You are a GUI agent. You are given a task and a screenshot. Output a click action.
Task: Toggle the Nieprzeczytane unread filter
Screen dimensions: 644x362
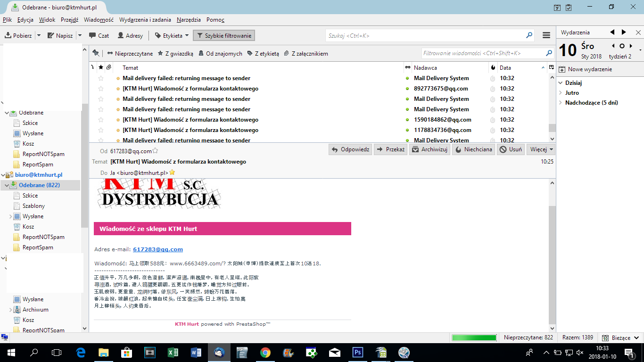(x=130, y=53)
